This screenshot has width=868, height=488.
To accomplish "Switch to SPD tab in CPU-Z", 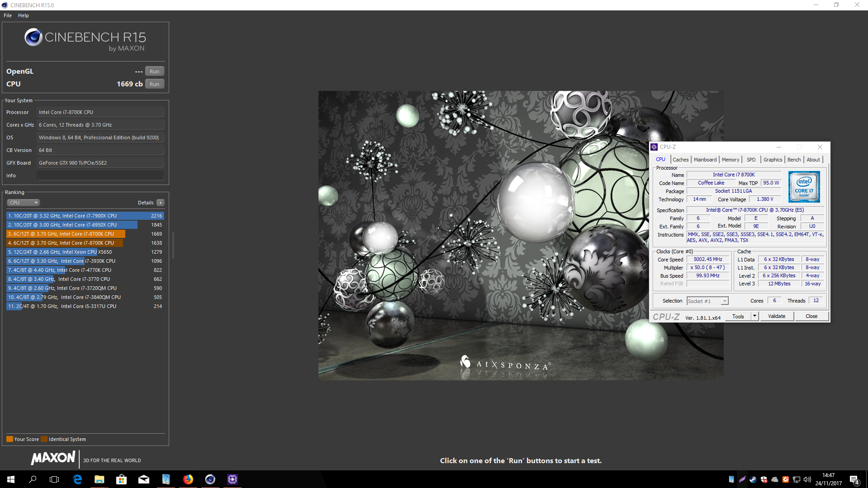I will pyautogui.click(x=751, y=160).
